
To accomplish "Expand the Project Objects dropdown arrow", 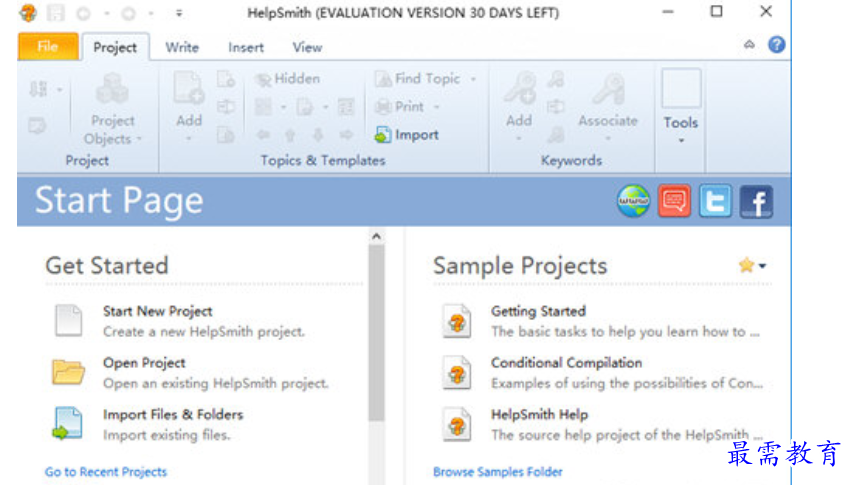I will point(140,139).
